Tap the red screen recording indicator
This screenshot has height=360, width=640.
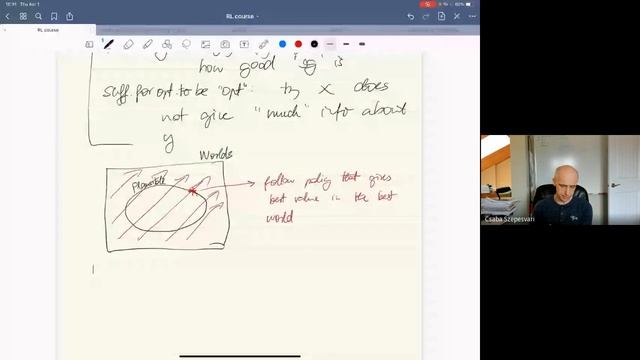point(428,4)
